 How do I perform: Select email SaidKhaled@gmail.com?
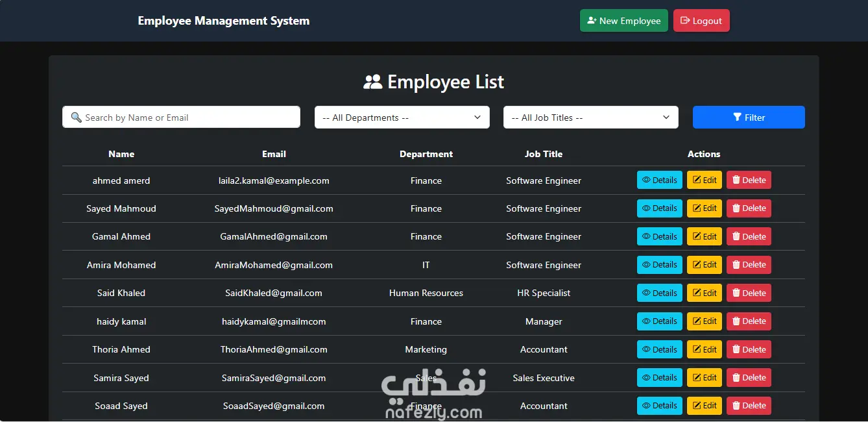274,293
